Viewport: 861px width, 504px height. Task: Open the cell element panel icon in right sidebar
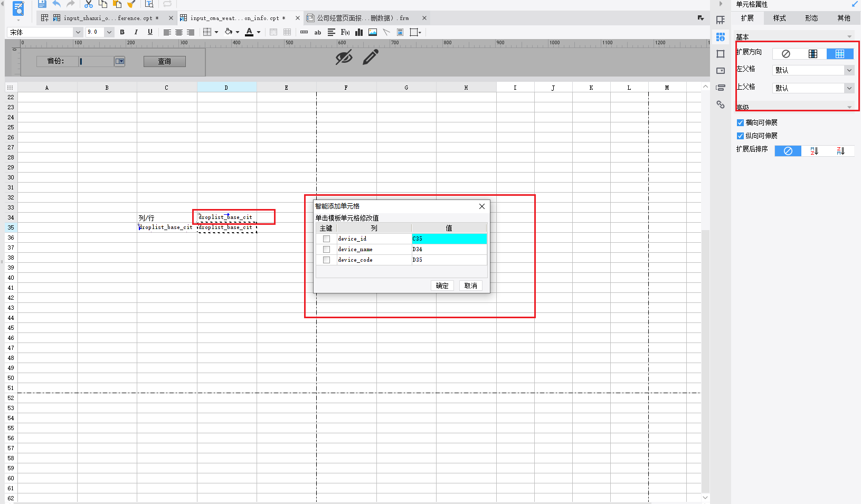[721, 20]
